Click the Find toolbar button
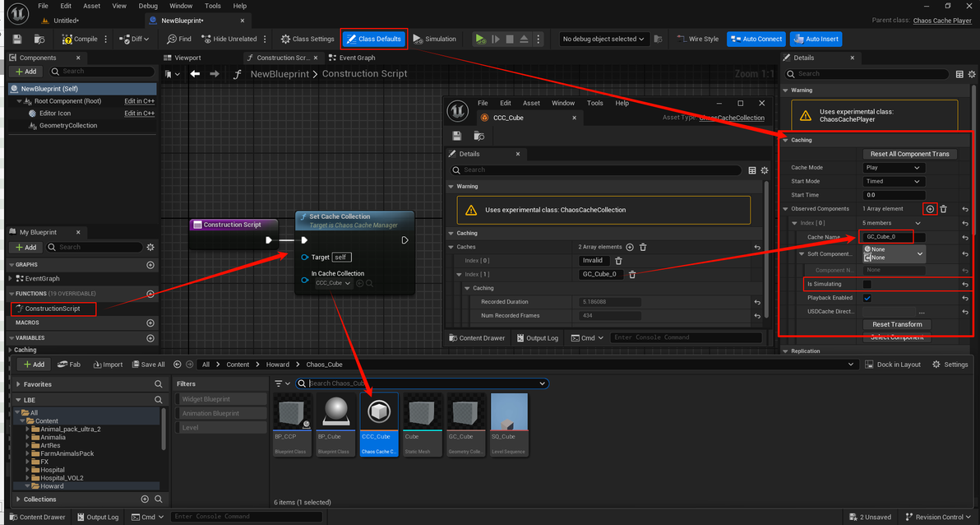This screenshot has height=525, width=980. [178, 39]
